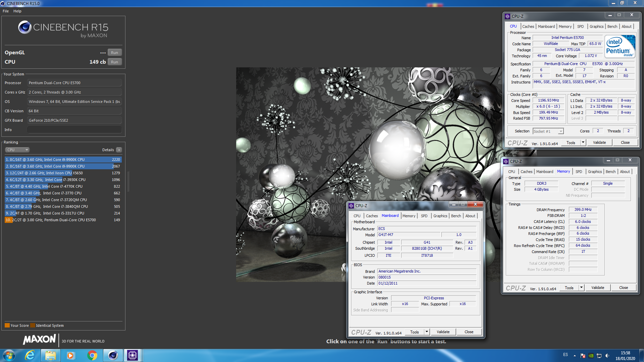Image resolution: width=644 pixels, height=362 pixels.
Task: Open About tab in top CPU-Z window
Action: 626,26
